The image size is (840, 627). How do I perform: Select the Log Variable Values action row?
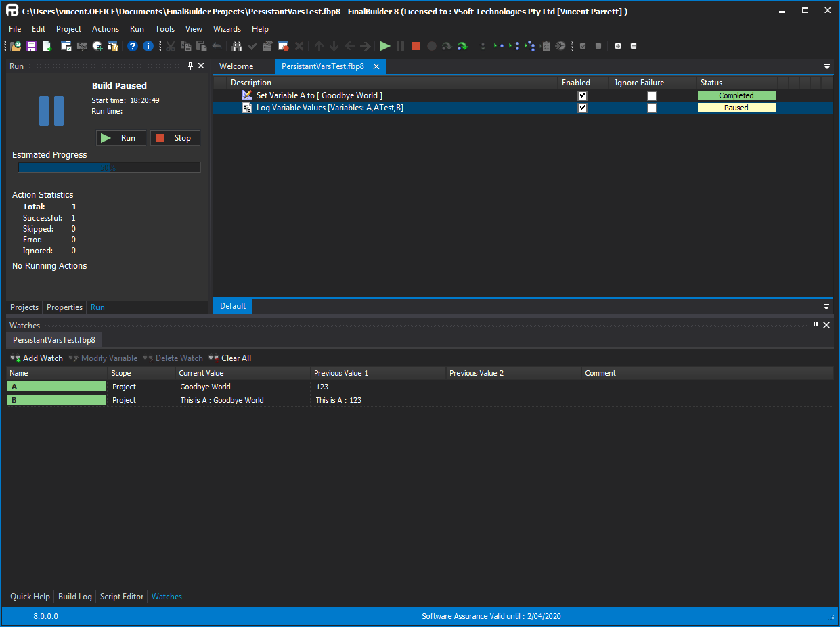coord(523,108)
